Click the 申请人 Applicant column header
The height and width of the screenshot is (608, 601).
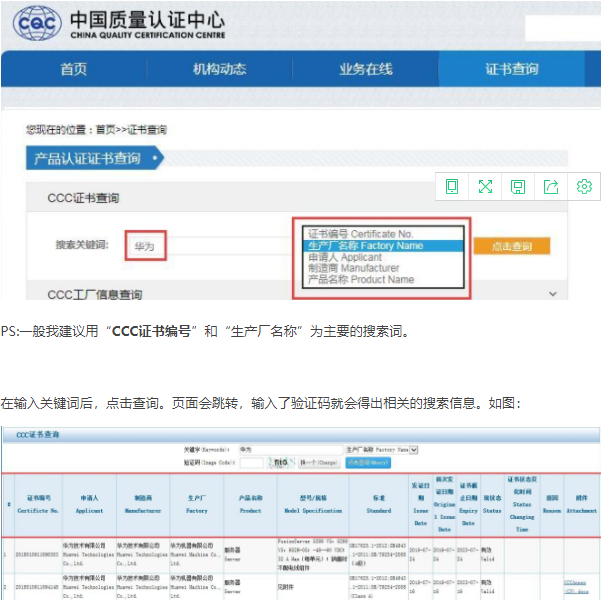pyautogui.click(x=89, y=504)
